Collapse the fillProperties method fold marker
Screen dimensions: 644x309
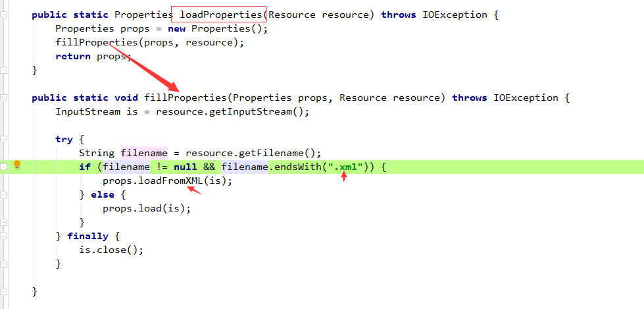point(4,98)
